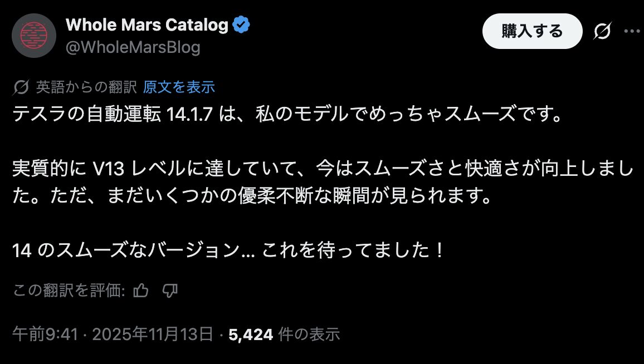Viewport: 644px width, 364px height.
Task: Click the blue verified badge
Action: 241,25
